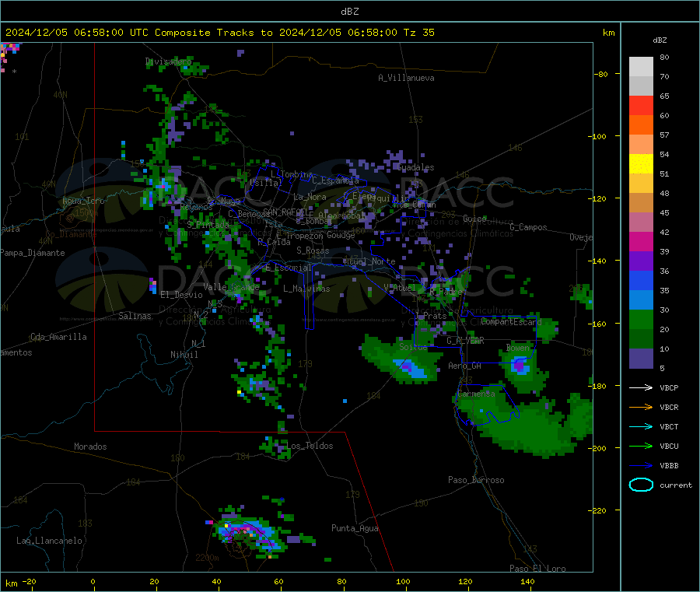This screenshot has height=592, width=700.
Task: Click the Carmensa map label
Action: [476, 394]
